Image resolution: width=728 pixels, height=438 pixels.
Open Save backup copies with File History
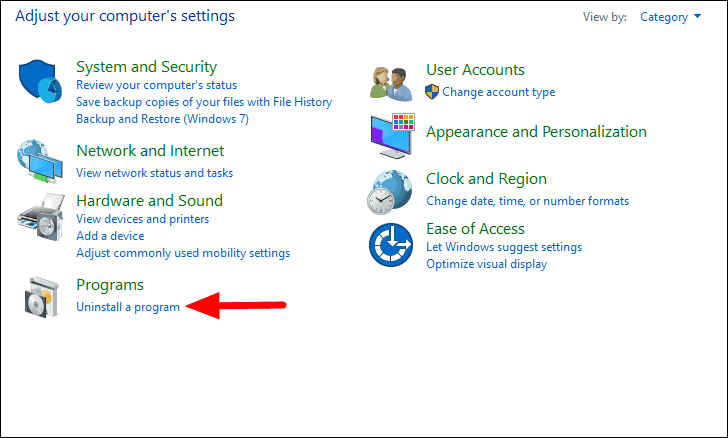tap(204, 102)
